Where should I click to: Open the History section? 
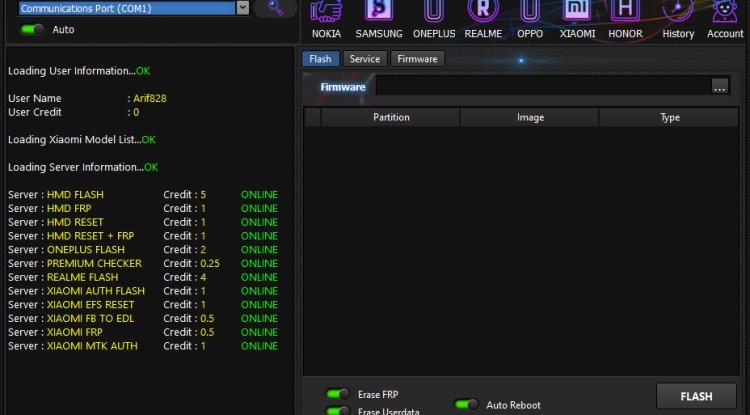pos(678,20)
